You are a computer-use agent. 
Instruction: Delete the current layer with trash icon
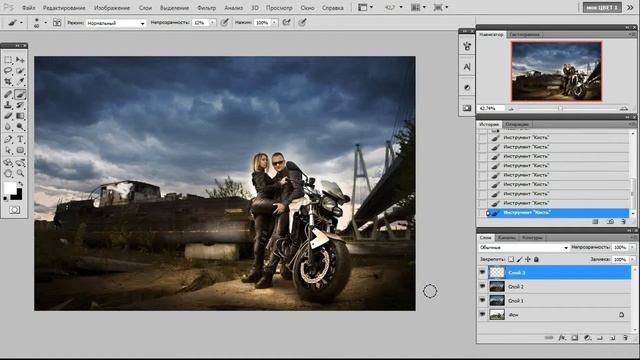pos(625,338)
